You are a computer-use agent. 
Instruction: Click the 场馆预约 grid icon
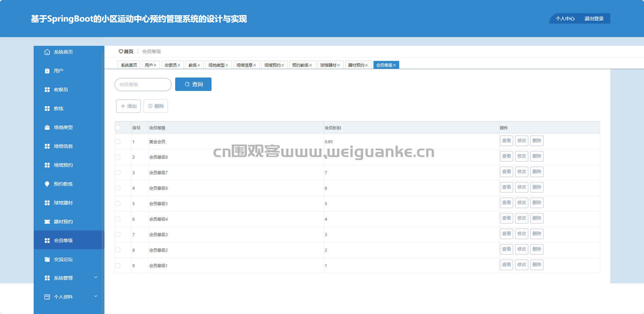[47, 165]
